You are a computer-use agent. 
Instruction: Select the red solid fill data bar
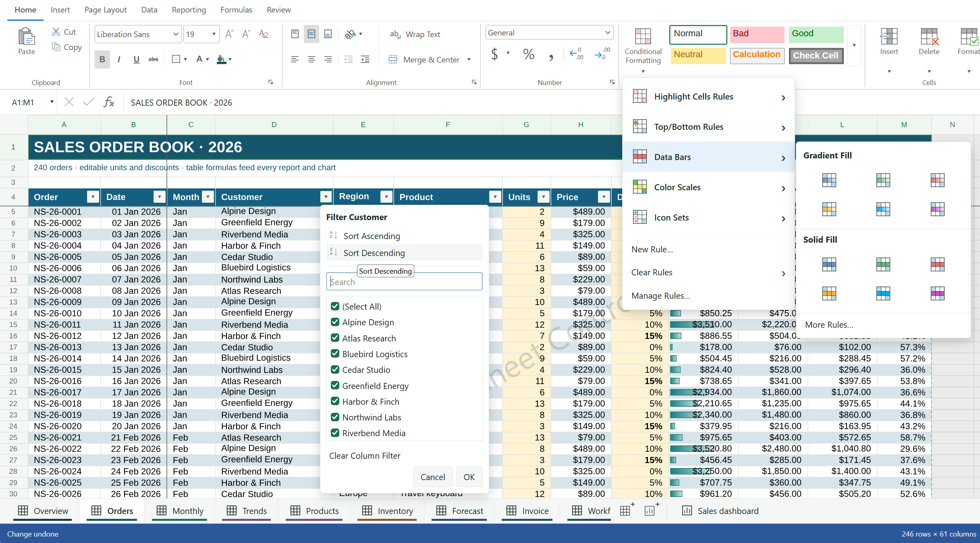coord(937,264)
